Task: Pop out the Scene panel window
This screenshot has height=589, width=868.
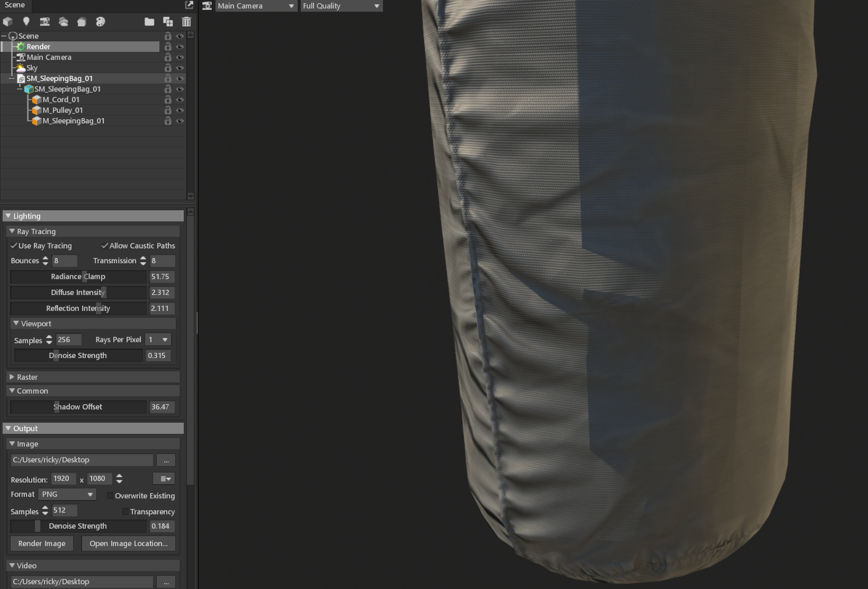Action: pos(189,5)
